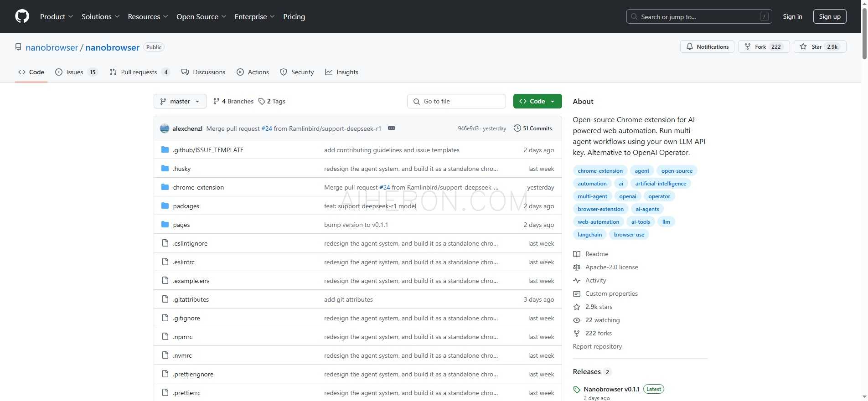Click the .npmrc file icon

coord(165,336)
